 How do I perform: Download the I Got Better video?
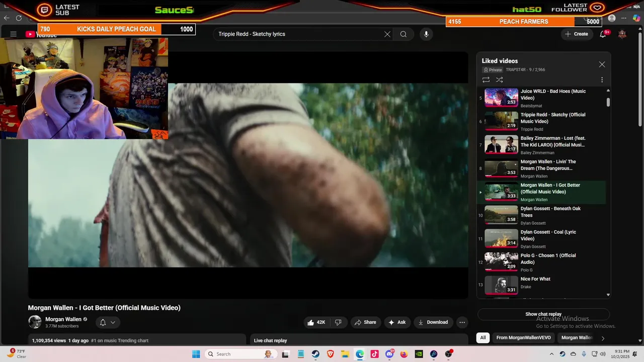[x=433, y=322]
